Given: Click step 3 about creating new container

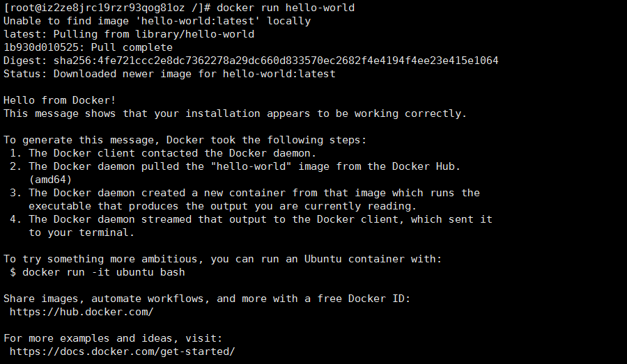Looking at the screenshot, I should click(245, 199).
